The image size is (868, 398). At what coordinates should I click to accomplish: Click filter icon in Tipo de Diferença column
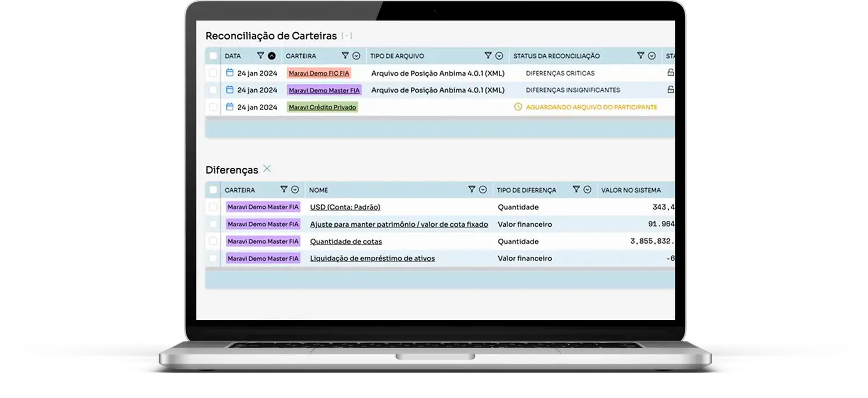click(576, 190)
